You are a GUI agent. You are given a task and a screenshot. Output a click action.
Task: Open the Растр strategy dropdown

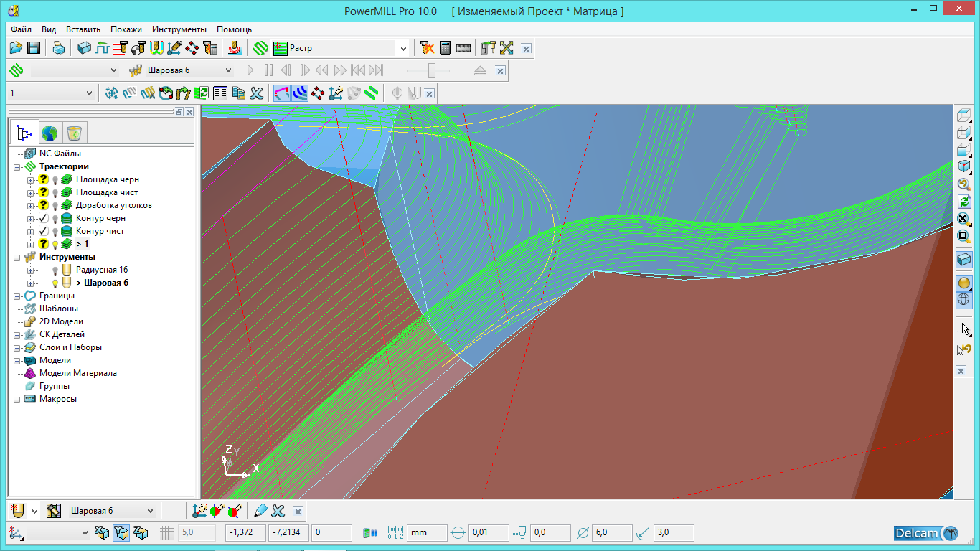click(x=403, y=48)
